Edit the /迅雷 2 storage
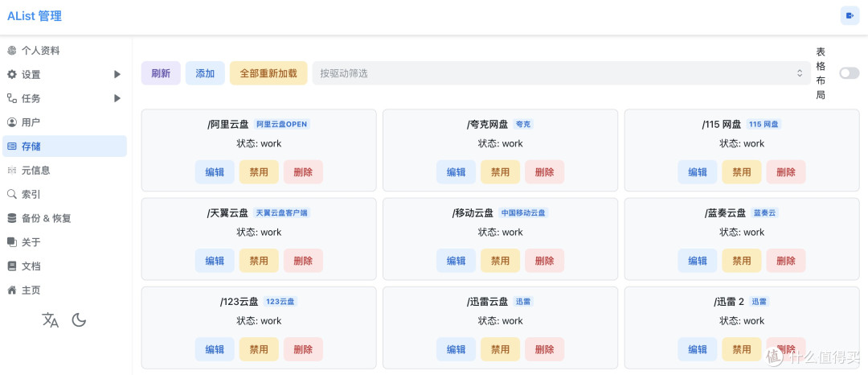Viewport: 868px width, 375px height. [698, 349]
